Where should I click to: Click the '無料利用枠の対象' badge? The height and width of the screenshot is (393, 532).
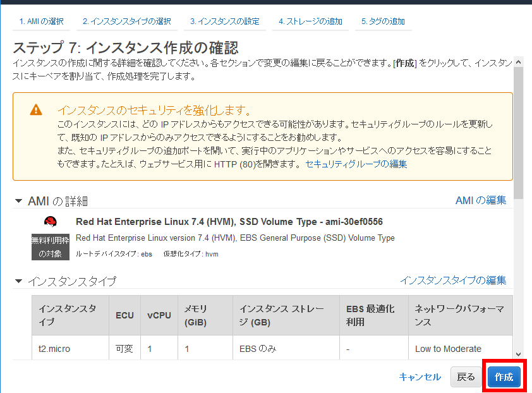pyautogui.click(x=50, y=246)
